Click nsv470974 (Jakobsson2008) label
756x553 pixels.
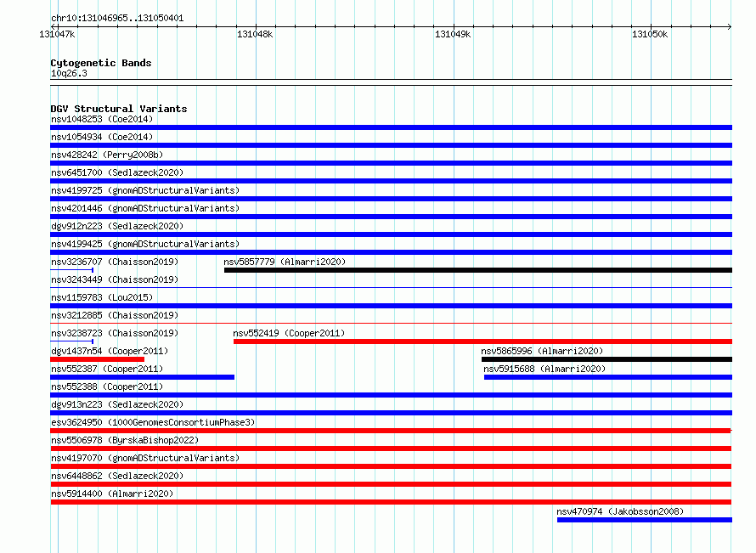click(x=620, y=511)
